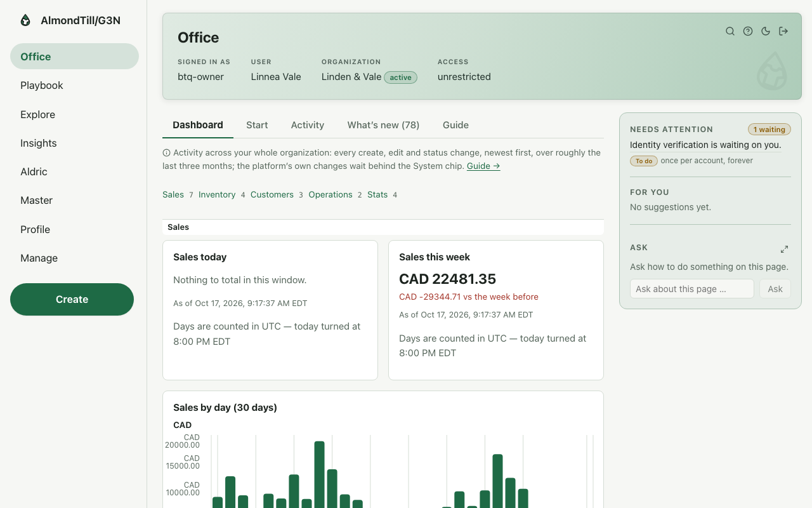Image resolution: width=812 pixels, height=508 pixels.
Task: Click the AlmondTill droplet logo icon
Action: point(25,20)
